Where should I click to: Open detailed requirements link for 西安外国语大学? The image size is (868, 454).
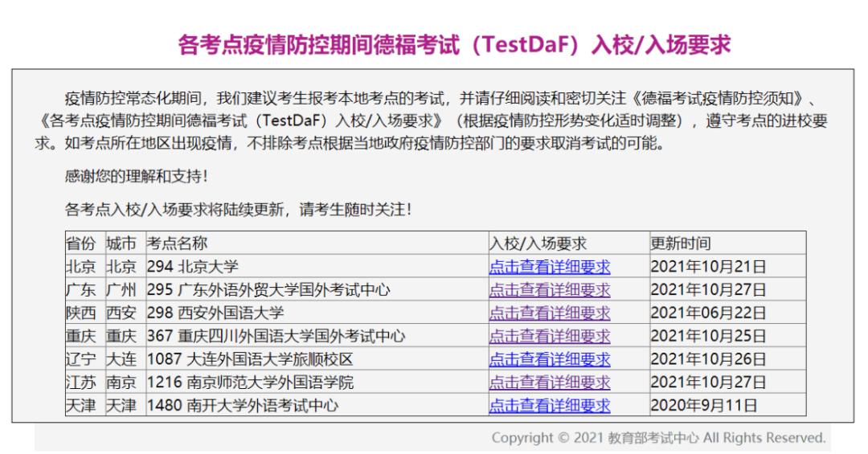click(x=549, y=313)
